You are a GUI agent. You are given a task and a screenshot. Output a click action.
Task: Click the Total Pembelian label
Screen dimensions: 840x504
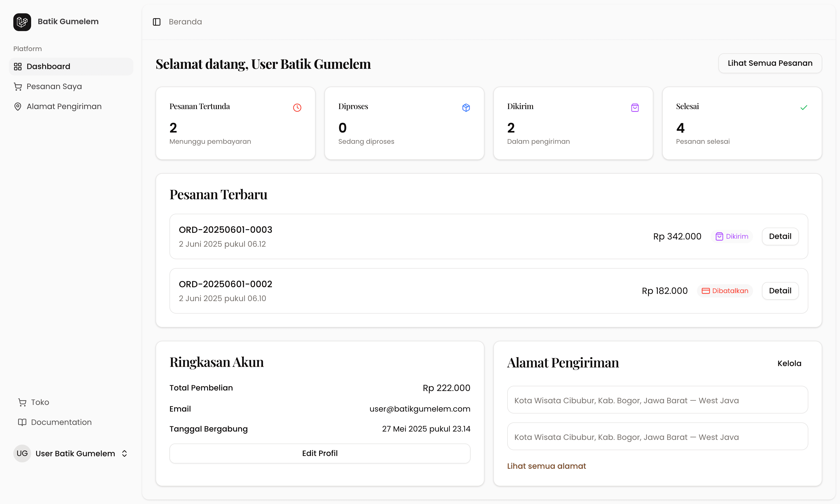click(x=201, y=388)
